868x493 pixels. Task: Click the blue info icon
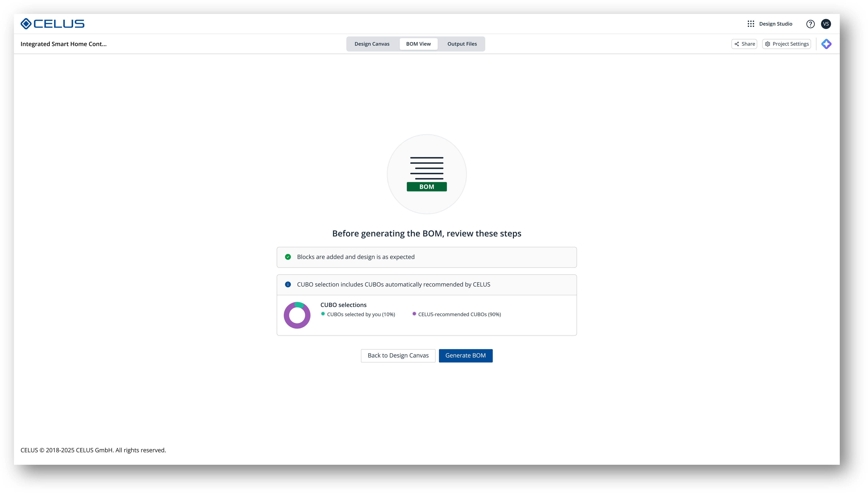coord(288,284)
